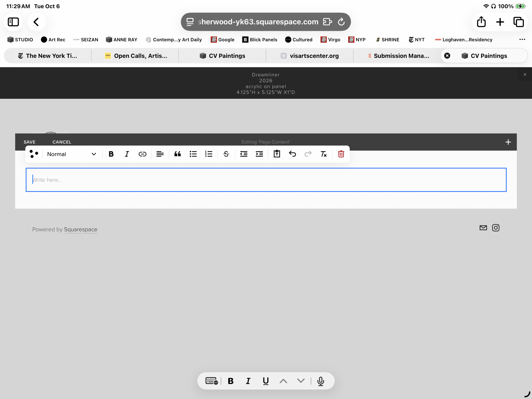Viewport: 532px width, 399px height.
Task: Open the Blick Panels bookmark
Action: 260,40
